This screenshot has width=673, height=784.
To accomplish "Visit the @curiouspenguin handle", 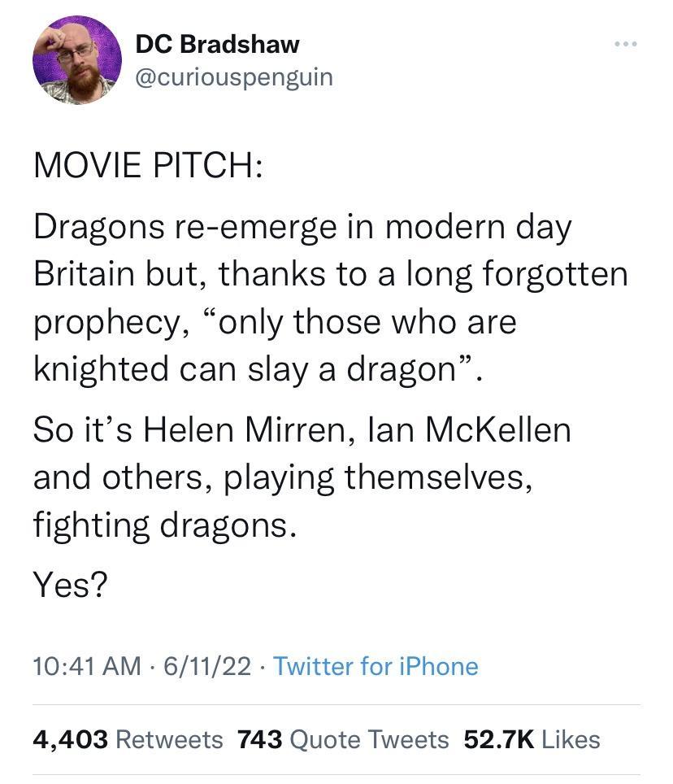I will click(233, 76).
